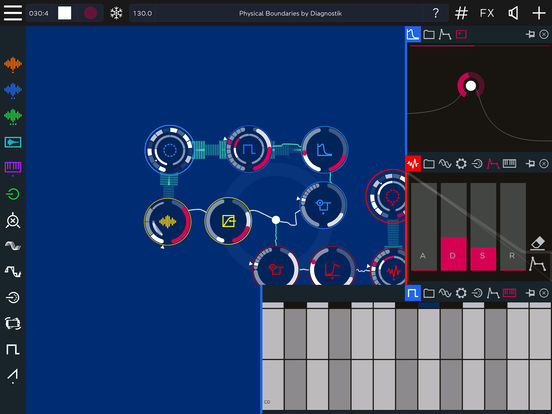Image resolution: width=552 pixels, height=414 pixels.
Task: Add the ramp triangle module in sidebar
Action: 13,375
